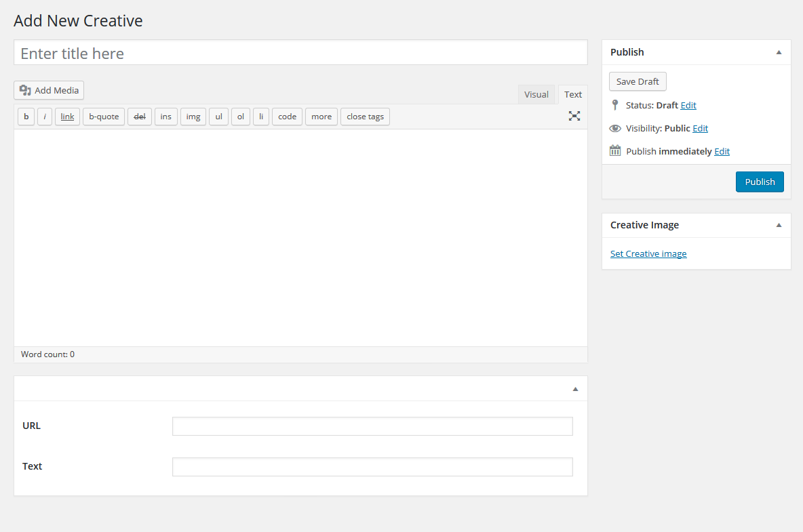
Task: Switch to the Visual editor tab
Action: [536, 95]
